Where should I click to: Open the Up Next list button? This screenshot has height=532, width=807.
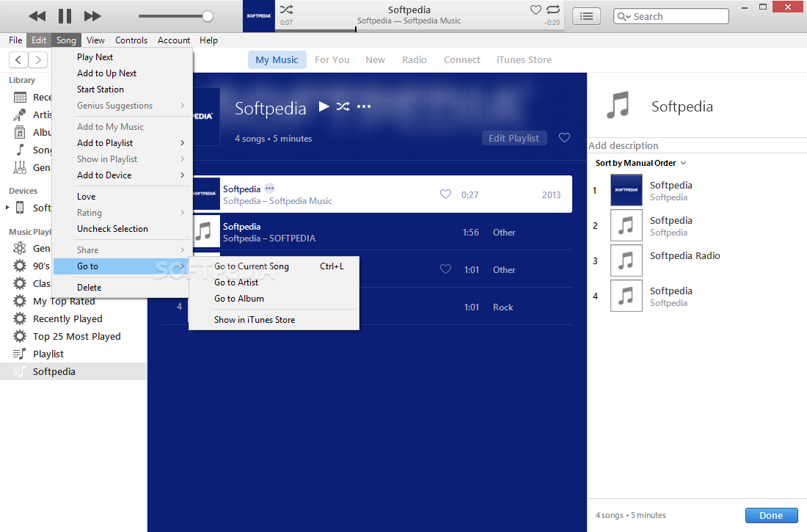586,16
